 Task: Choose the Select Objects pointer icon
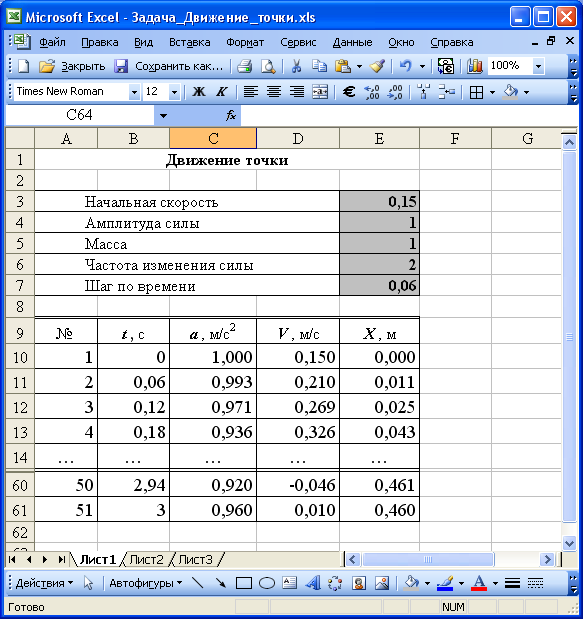pos(88,583)
